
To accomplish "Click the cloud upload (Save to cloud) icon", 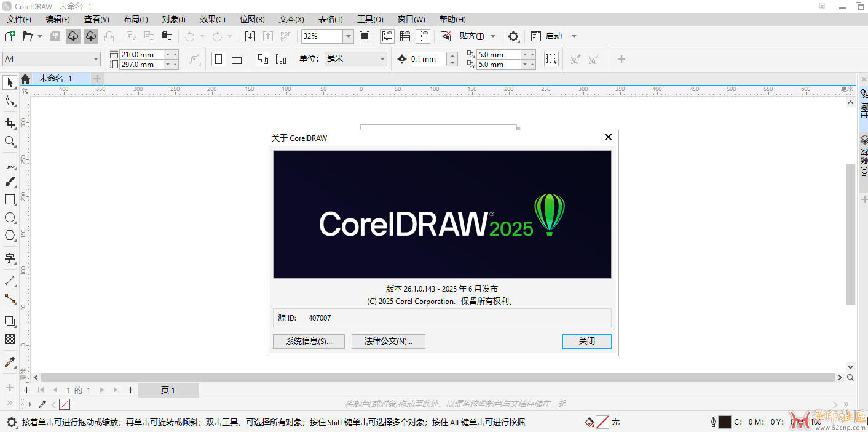I will pos(91,36).
